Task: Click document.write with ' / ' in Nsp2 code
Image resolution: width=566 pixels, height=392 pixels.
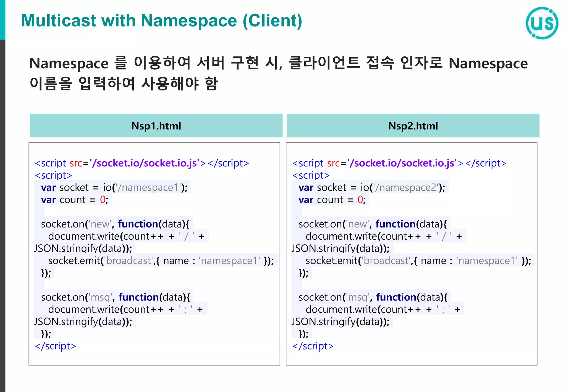Action: (x=384, y=236)
